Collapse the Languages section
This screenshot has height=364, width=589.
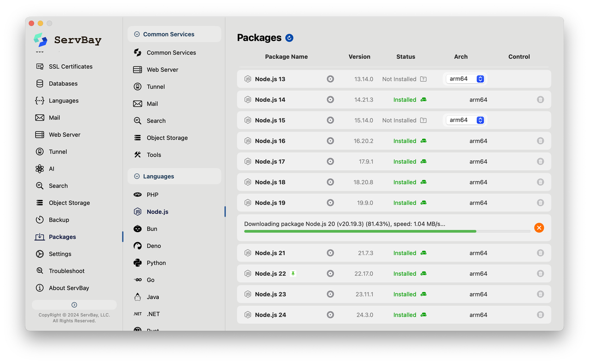(x=137, y=176)
